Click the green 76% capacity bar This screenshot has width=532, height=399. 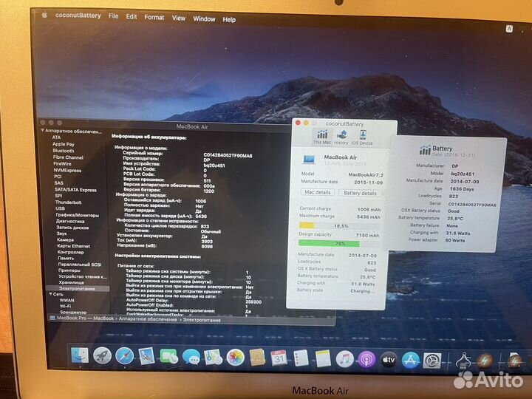338,243
